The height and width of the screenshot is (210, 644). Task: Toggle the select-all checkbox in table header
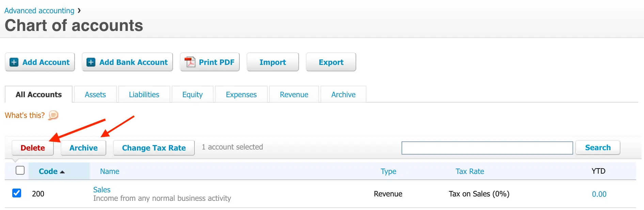[20, 170]
